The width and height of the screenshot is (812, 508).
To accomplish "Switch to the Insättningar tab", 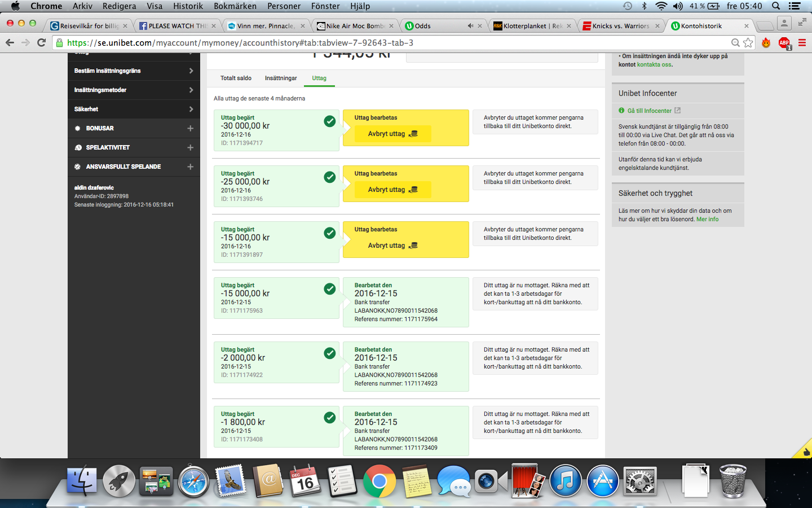I will [281, 78].
